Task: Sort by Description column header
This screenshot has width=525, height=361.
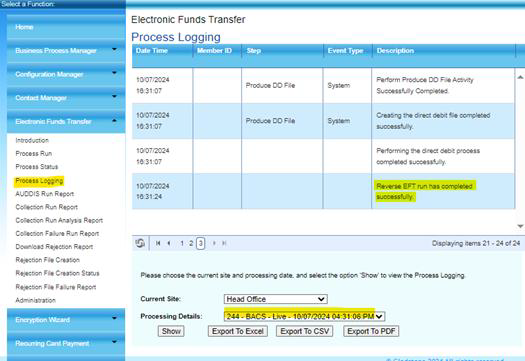Action: click(395, 51)
